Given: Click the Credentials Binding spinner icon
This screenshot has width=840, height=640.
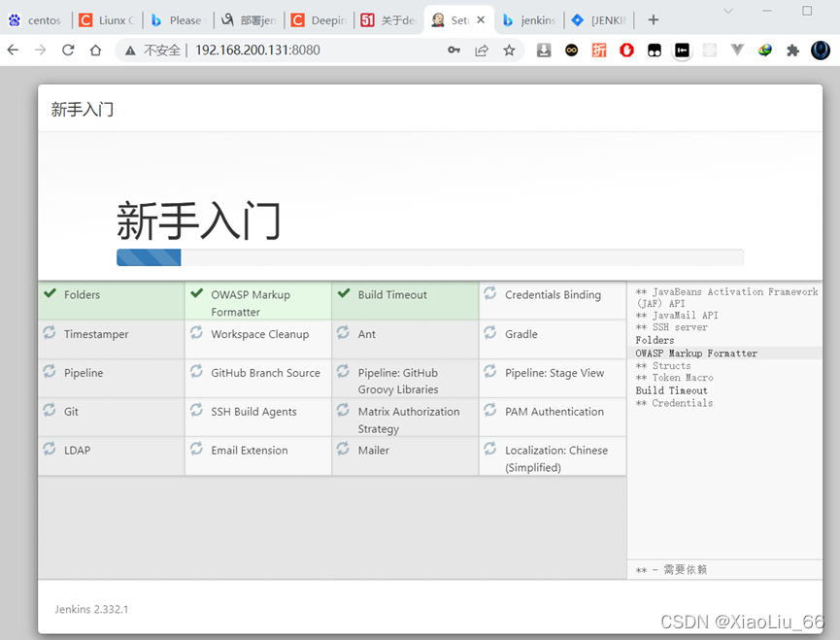Looking at the screenshot, I should [x=490, y=293].
